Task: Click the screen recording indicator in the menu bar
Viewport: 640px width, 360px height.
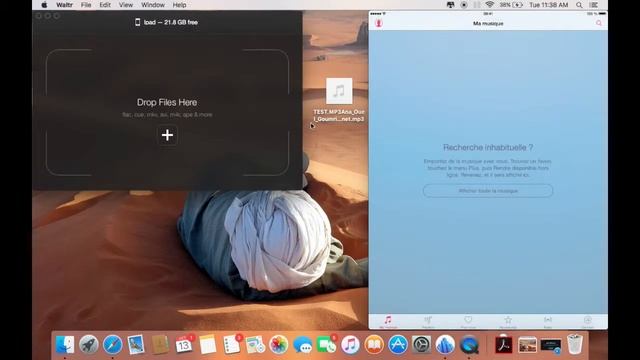Action: coord(464,5)
